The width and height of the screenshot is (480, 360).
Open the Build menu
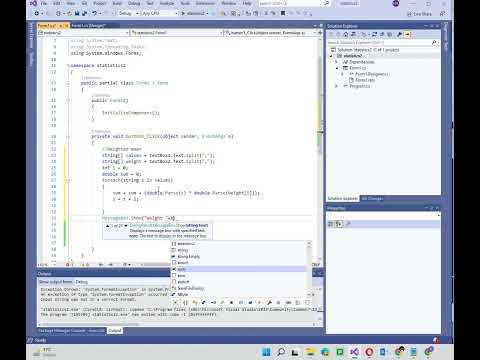coord(117,3)
